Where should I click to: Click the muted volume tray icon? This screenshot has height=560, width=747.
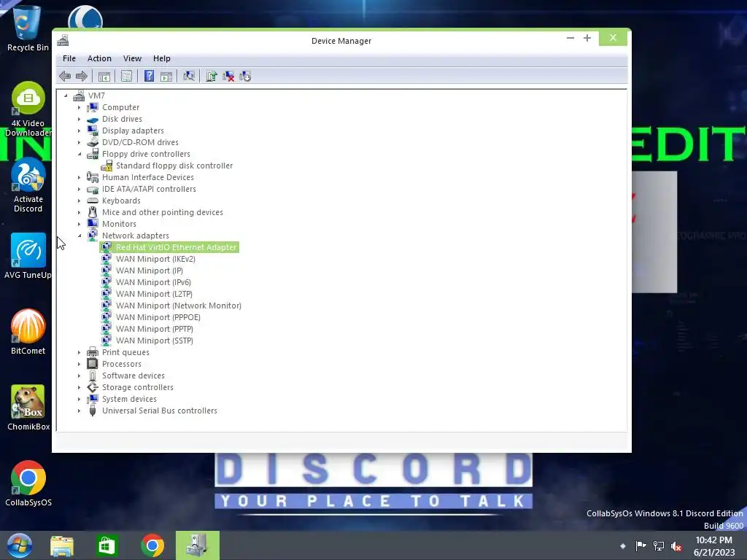click(x=676, y=546)
